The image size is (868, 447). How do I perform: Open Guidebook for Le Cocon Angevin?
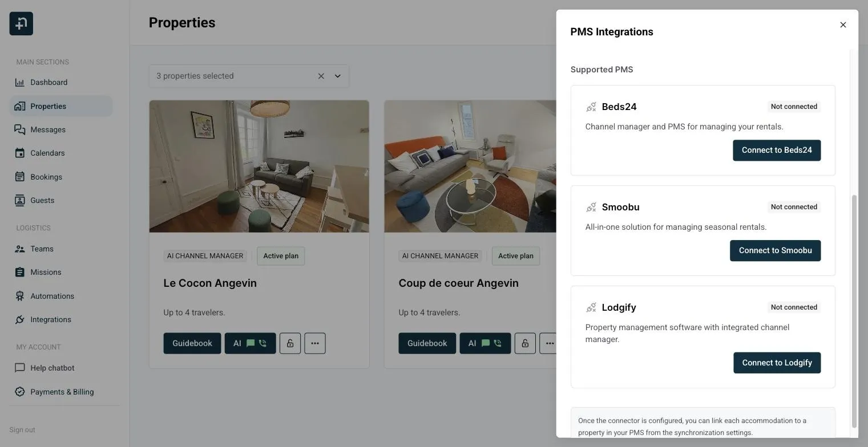click(x=192, y=343)
